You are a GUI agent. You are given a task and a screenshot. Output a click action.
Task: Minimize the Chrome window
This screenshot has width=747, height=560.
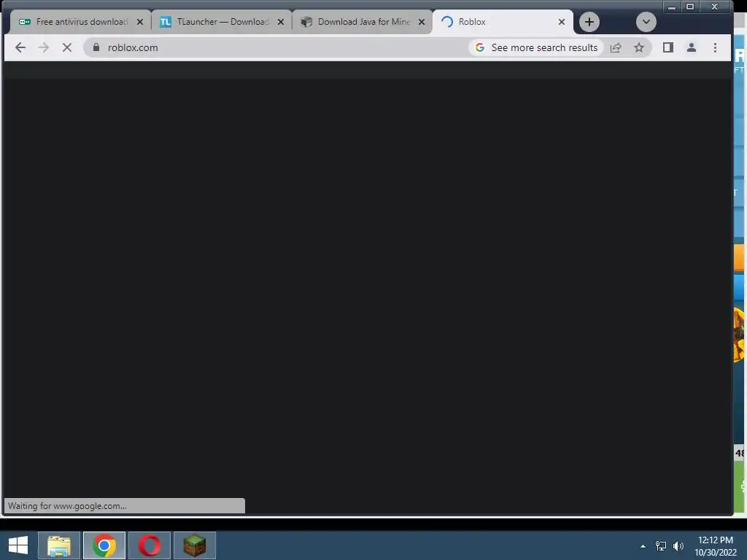[x=672, y=7]
